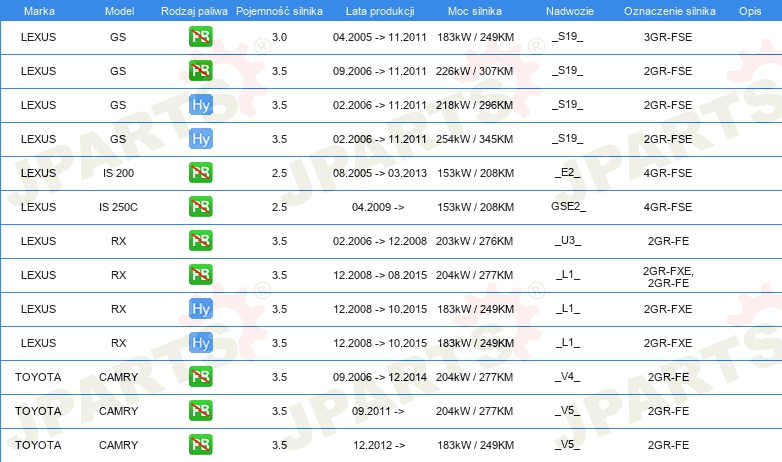Click the Opis column header
The image size is (782, 462).
coord(750,11)
